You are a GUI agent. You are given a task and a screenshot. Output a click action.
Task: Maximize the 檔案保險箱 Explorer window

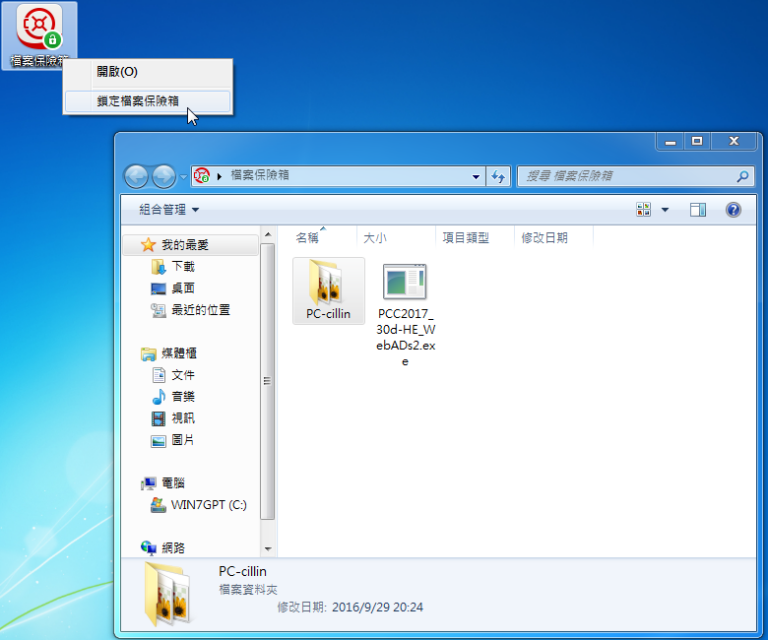697,142
